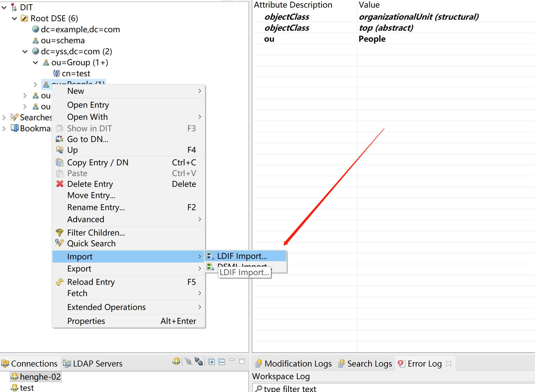Select the cn=test entry in tree
Screen dimensions: 535x392
(76, 73)
